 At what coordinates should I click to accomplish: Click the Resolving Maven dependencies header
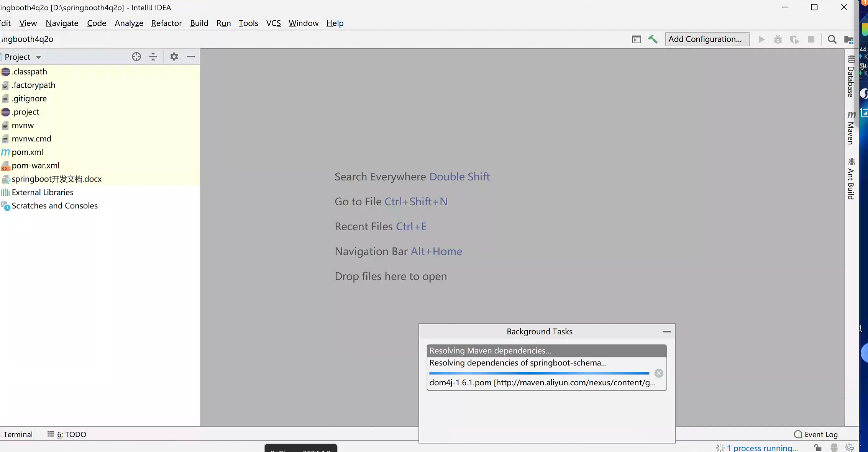546,350
